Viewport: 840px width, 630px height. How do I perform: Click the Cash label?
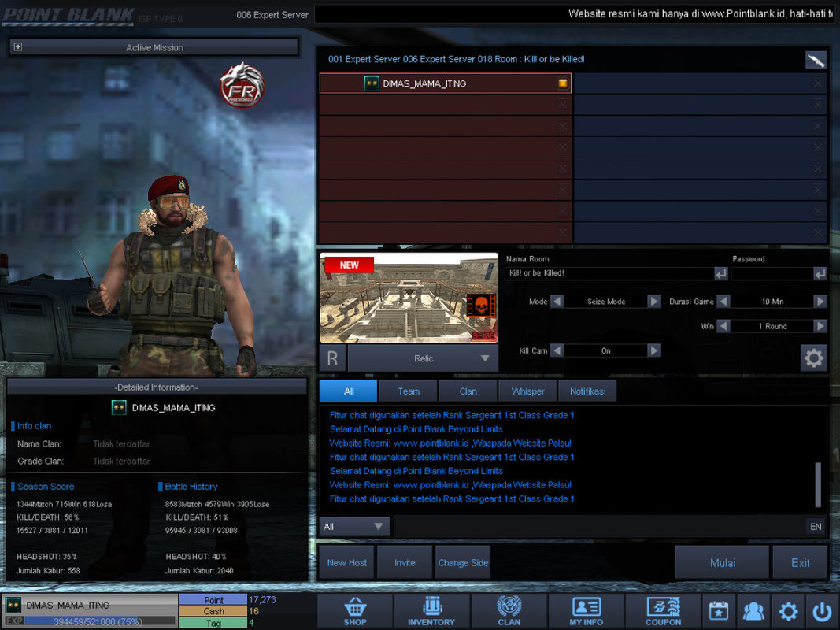(x=213, y=611)
